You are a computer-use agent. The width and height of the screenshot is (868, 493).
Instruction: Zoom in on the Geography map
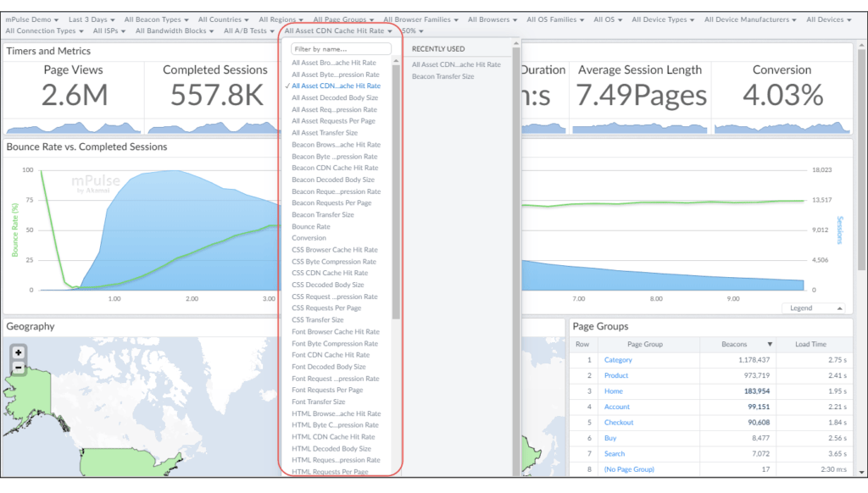[x=19, y=352]
